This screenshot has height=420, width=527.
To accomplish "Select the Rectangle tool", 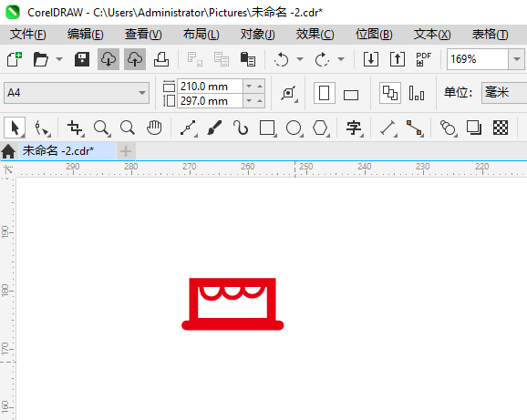I will pyautogui.click(x=267, y=128).
